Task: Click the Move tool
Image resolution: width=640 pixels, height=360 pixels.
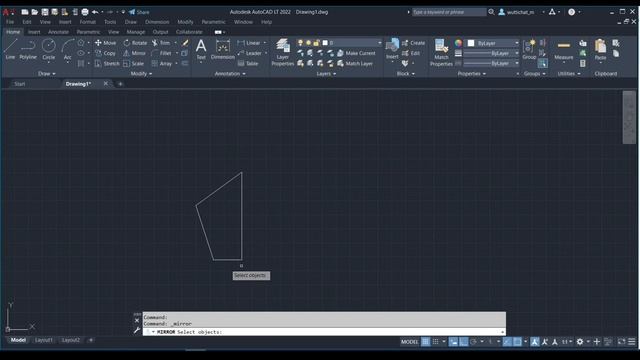Action: (x=105, y=43)
